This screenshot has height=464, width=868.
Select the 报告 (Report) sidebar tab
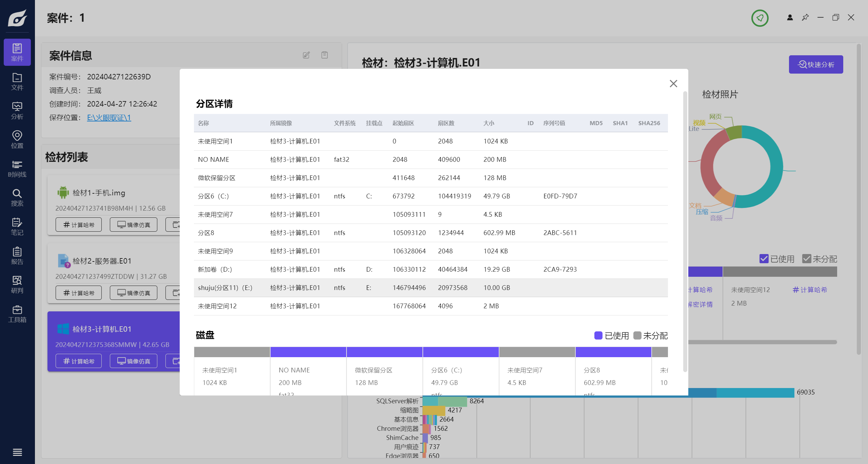click(17, 255)
